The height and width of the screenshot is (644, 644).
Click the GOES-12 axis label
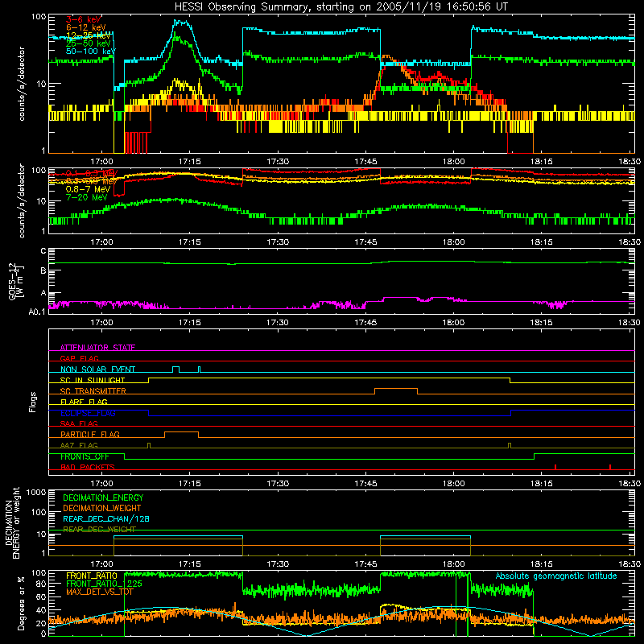point(15,282)
